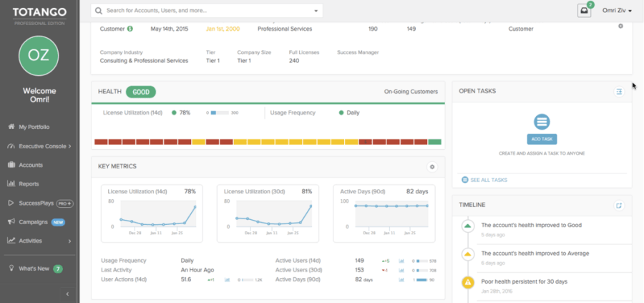
Task: Click the poor health warning timeline marker
Action: [468, 282]
